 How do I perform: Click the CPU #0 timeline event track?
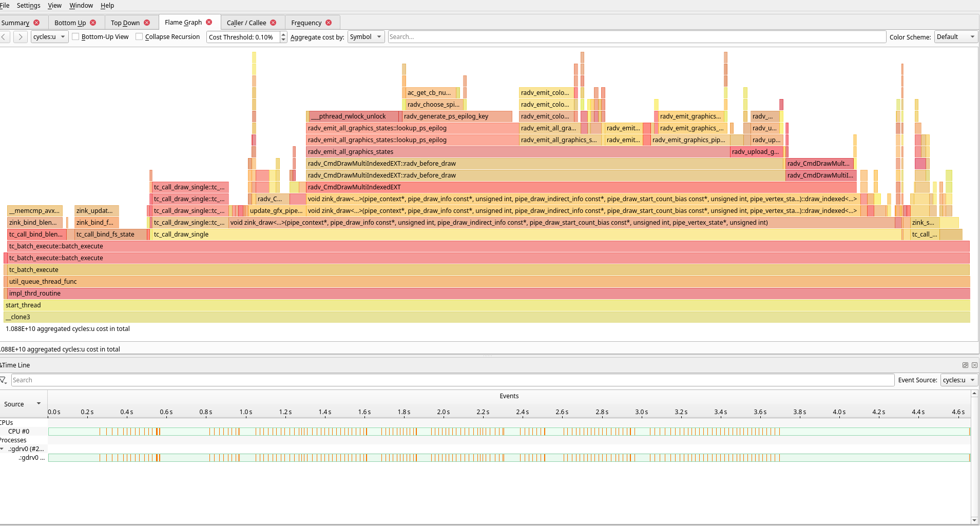[509, 432]
